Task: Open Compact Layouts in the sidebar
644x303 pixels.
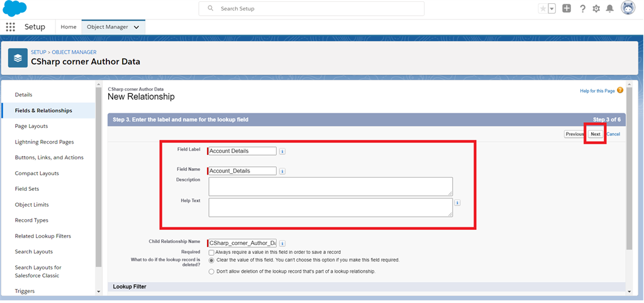Action: coord(36,173)
